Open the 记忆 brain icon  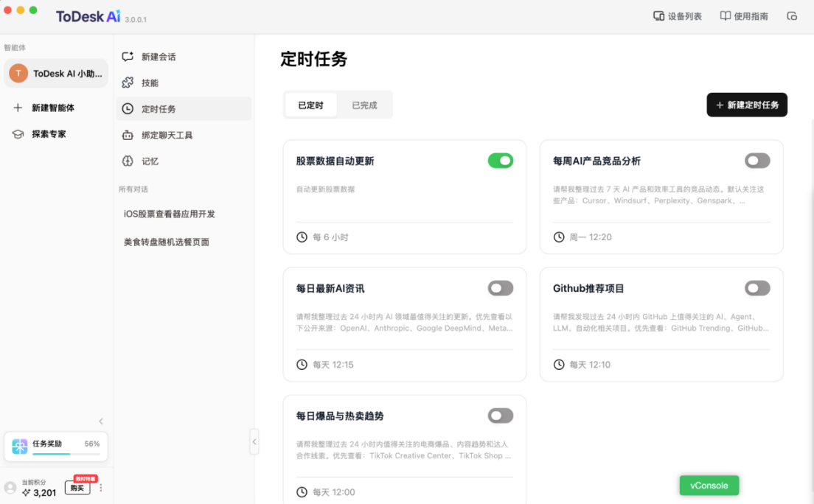[x=128, y=161]
